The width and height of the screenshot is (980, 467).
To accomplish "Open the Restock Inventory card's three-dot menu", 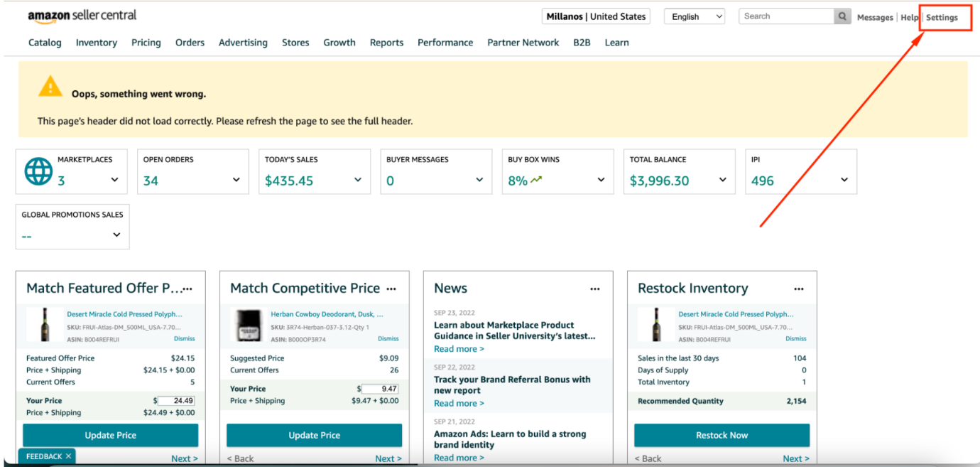I will point(799,289).
